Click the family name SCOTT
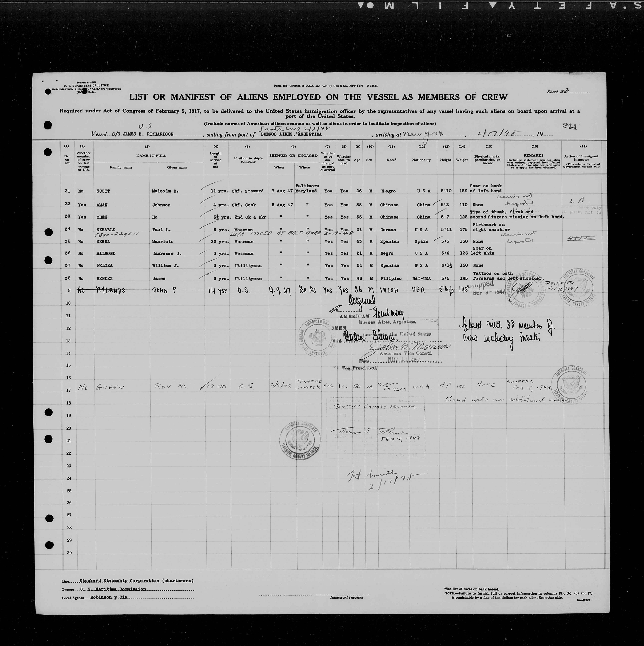The width and height of the screenshot is (644, 646). point(103,191)
